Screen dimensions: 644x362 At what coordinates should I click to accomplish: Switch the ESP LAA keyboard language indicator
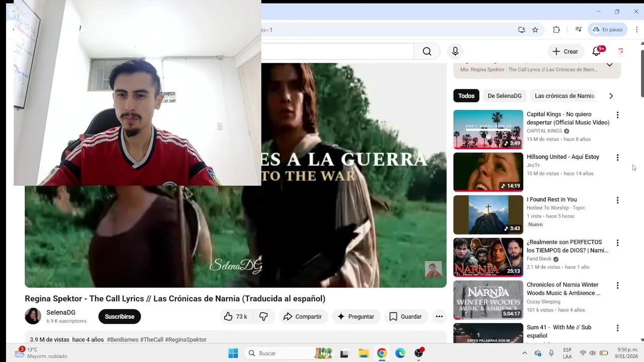click(567, 353)
